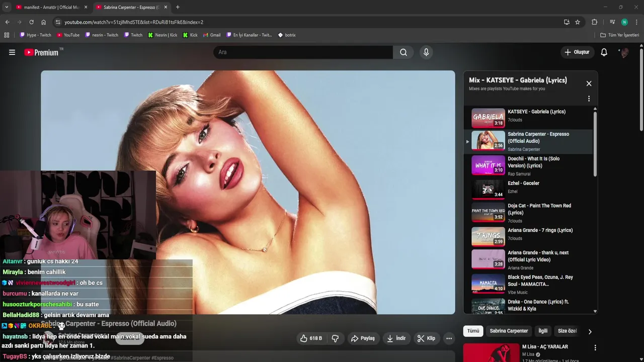
Task: Open nesrin - Twitch bookmark
Action: click(102, 35)
